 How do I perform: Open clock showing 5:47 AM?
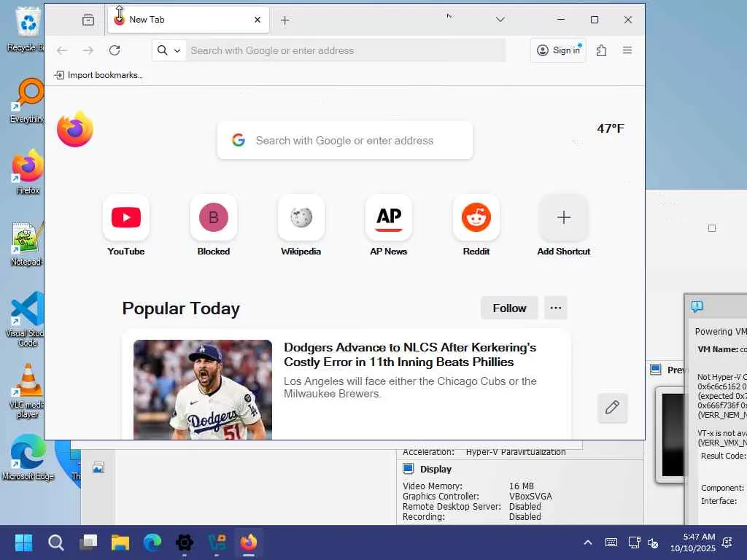(693, 542)
